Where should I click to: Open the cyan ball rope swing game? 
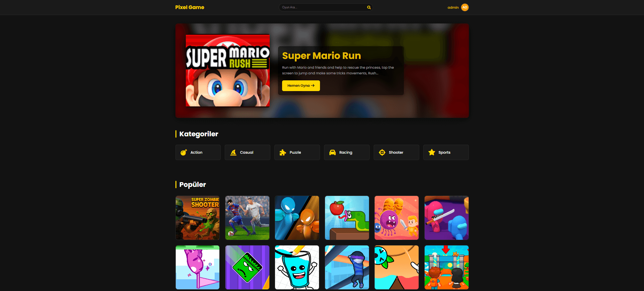(396, 268)
